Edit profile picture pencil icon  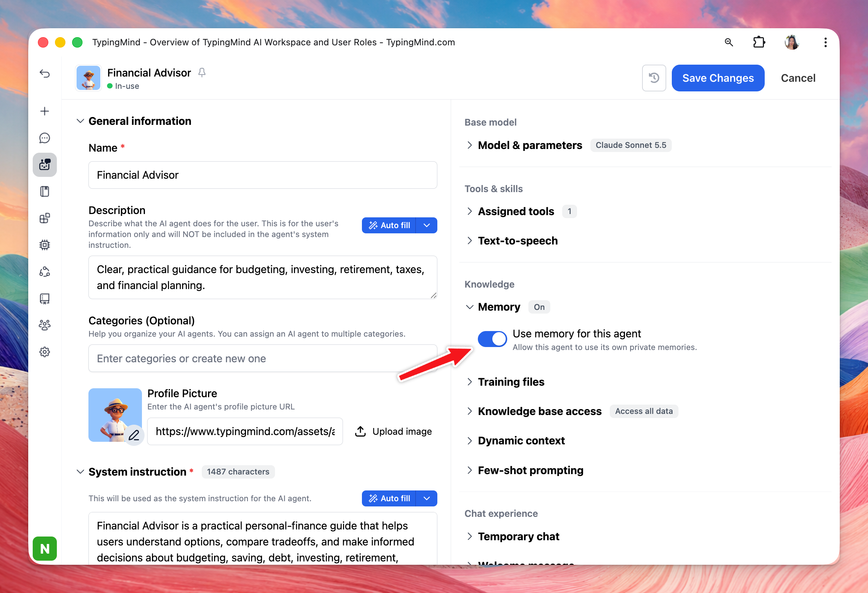[x=134, y=435]
